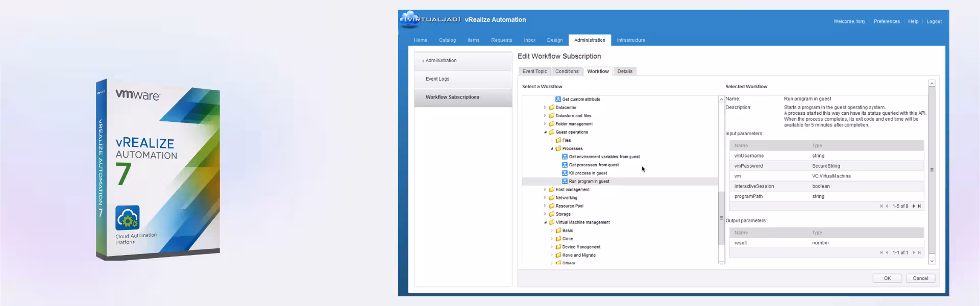Expand the Folder management node
This screenshot has height=306, width=980.
(x=545, y=124)
